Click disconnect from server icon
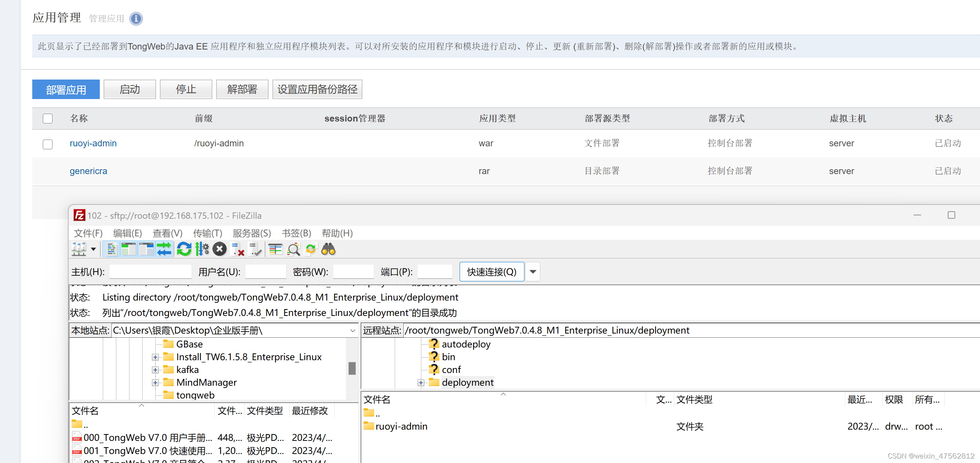Viewport: 980px width, 463px height. click(x=238, y=250)
